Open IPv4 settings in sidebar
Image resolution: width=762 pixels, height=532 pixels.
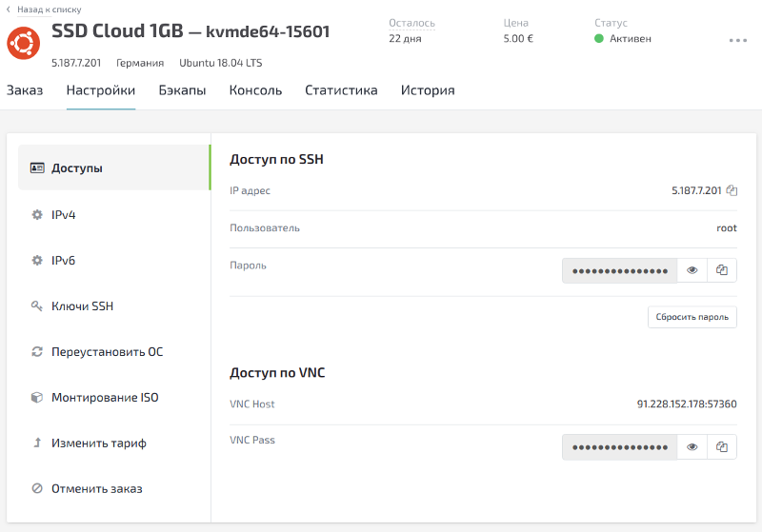click(x=63, y=215)
